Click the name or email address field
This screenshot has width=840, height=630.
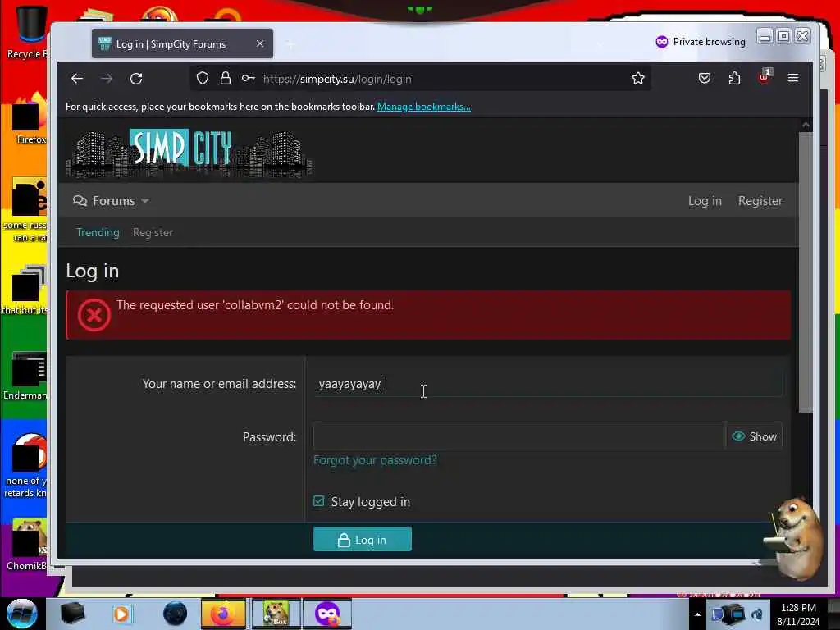547,384
